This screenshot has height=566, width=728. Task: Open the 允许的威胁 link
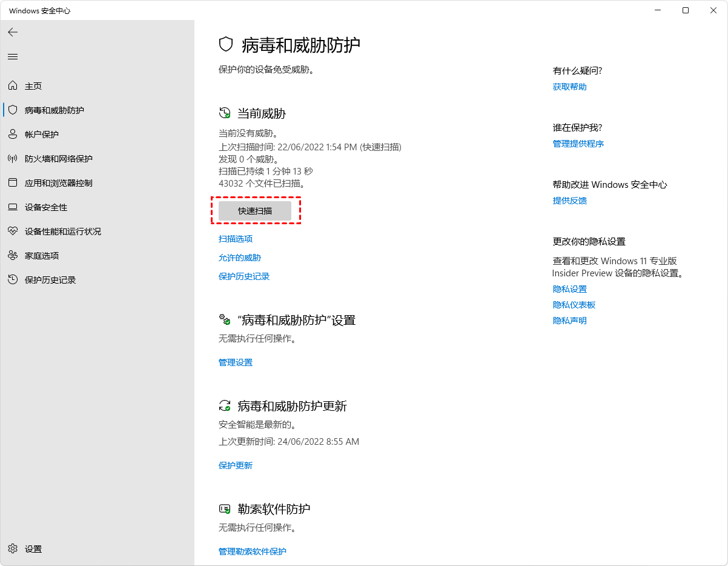pos(240,258)
